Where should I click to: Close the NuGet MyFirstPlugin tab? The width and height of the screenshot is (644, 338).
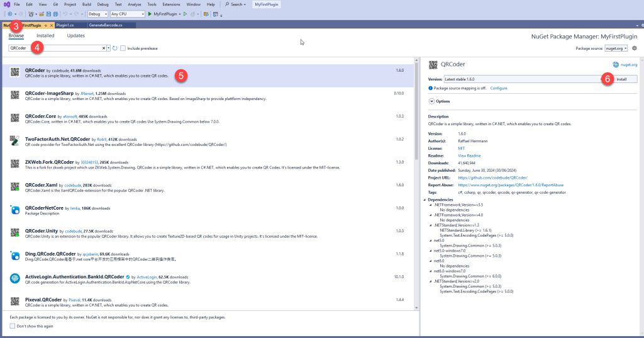point(52,26)
